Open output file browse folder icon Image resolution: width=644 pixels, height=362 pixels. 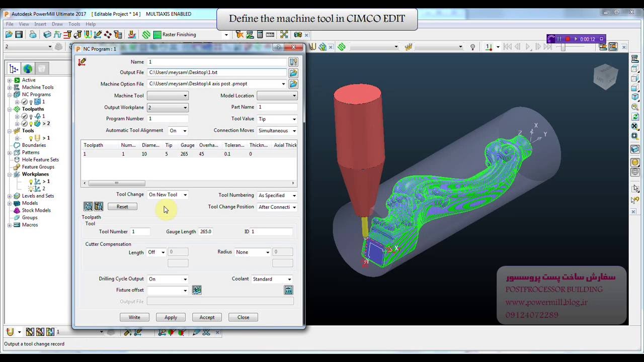click(x=293, y=73)
